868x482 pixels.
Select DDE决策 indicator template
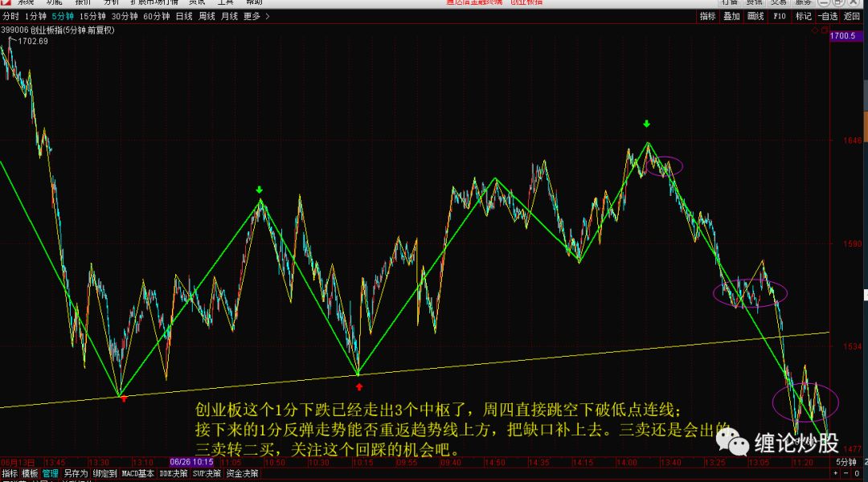click(174, 474)
